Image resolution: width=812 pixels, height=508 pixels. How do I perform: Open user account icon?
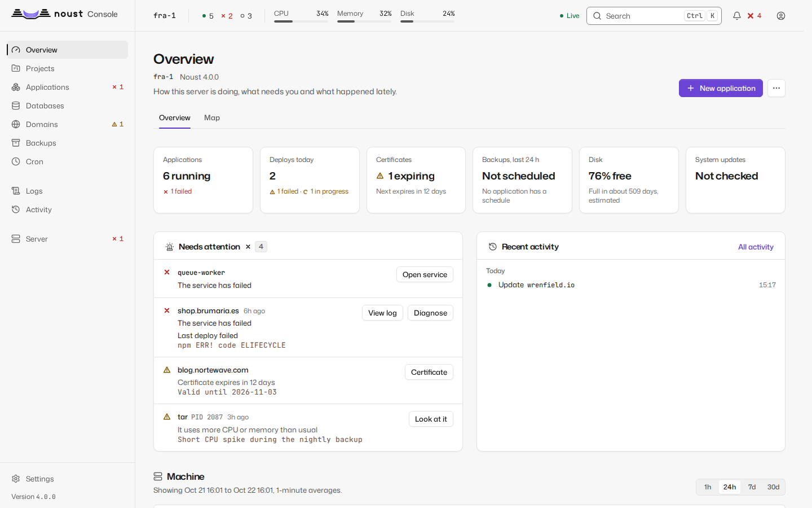click(781, 16)
